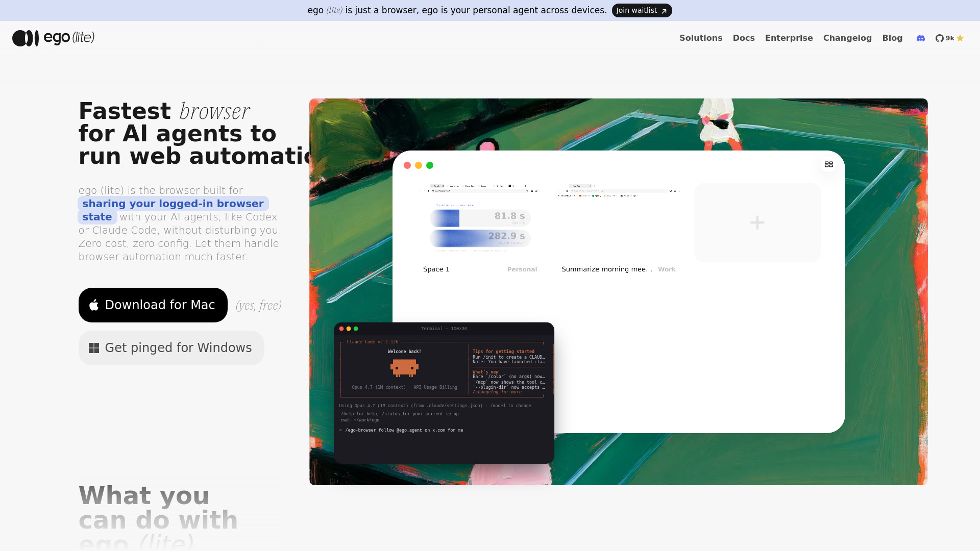Click the plus icon to add a space
Image resolution: width=980 pixels, height=551 pixels.
757,222
